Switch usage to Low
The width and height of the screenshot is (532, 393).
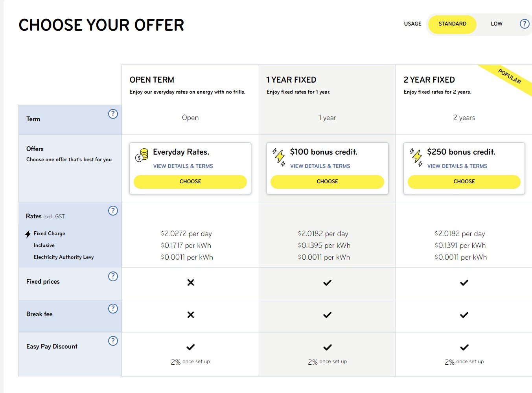497,24
